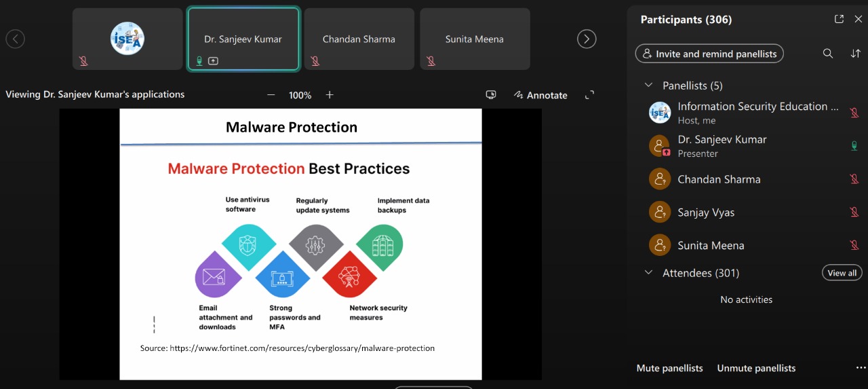Toggle Sanjay Vyas microphone in panellist list
The width and height of the screenshot is (868, 389).
click(x=854, y=212)
